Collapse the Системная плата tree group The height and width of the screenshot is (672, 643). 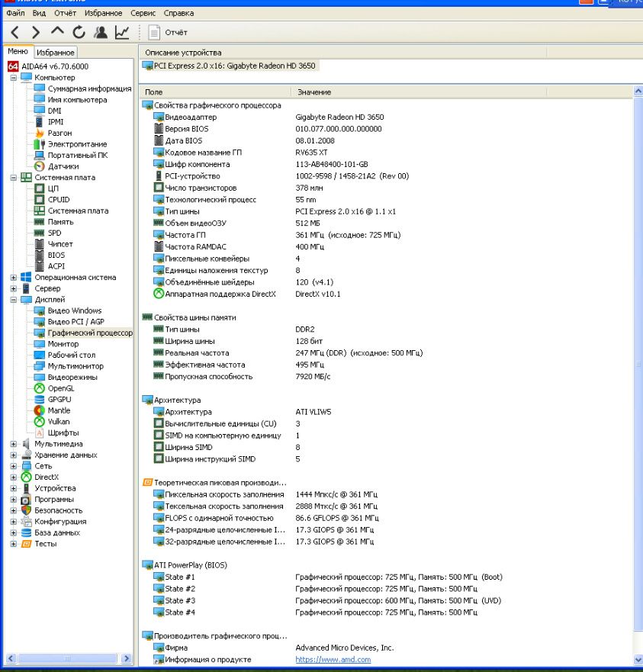[x=13, y=178]
